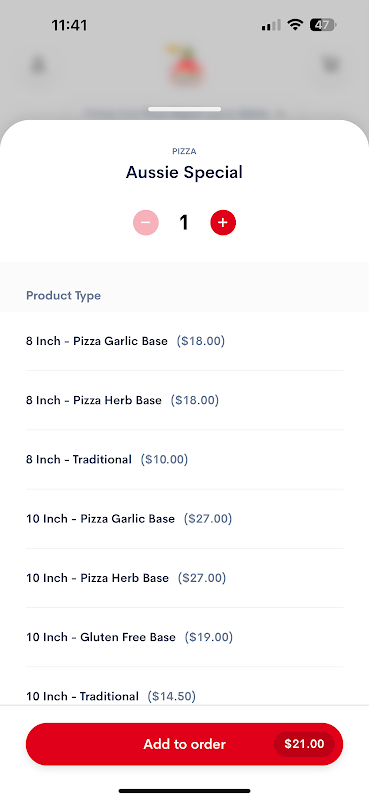Tap the home indicator bar at bottom
The width and height of the screenshot is (369, 800).
[185, 791]
